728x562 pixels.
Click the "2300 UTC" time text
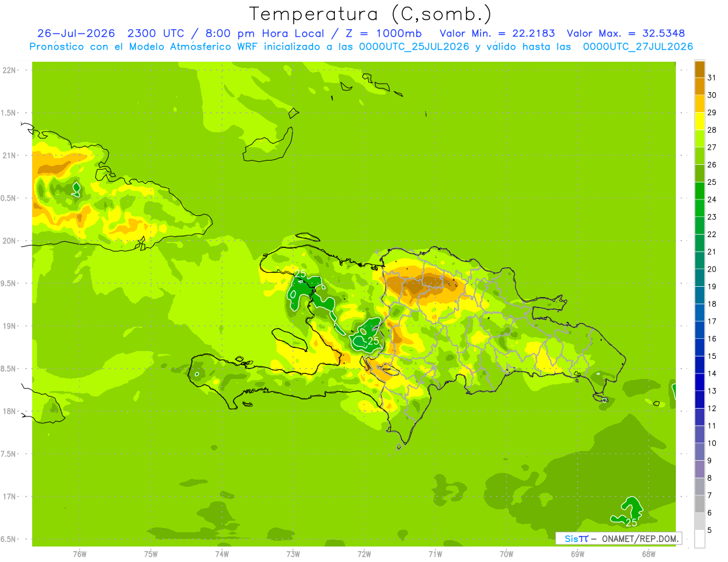coord(156,33)
